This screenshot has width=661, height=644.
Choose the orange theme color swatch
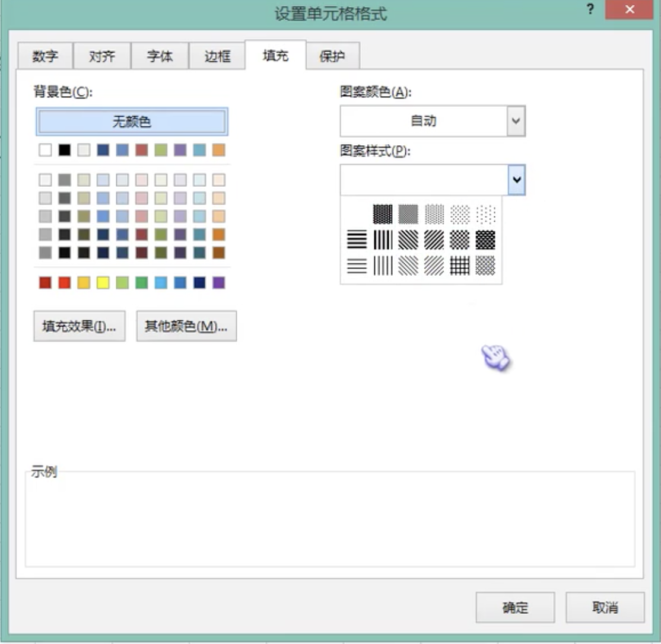(x=218, y=150)
